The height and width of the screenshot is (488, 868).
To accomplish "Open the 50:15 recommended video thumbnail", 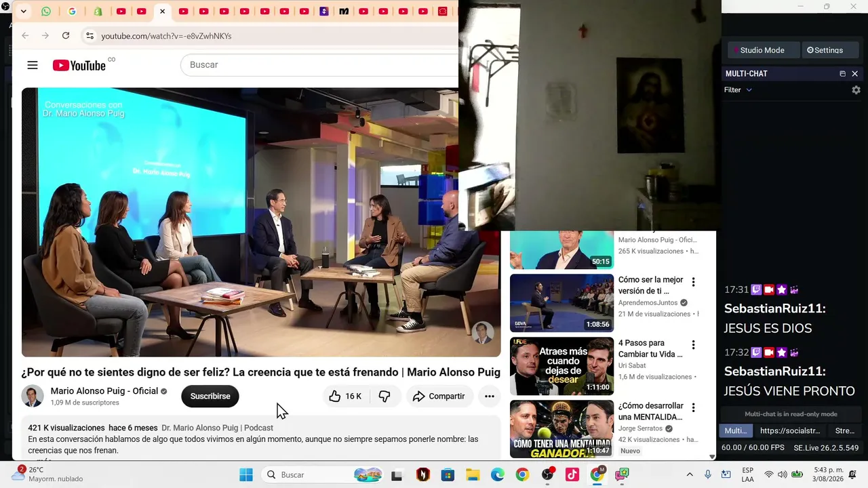I will [561, 249].
